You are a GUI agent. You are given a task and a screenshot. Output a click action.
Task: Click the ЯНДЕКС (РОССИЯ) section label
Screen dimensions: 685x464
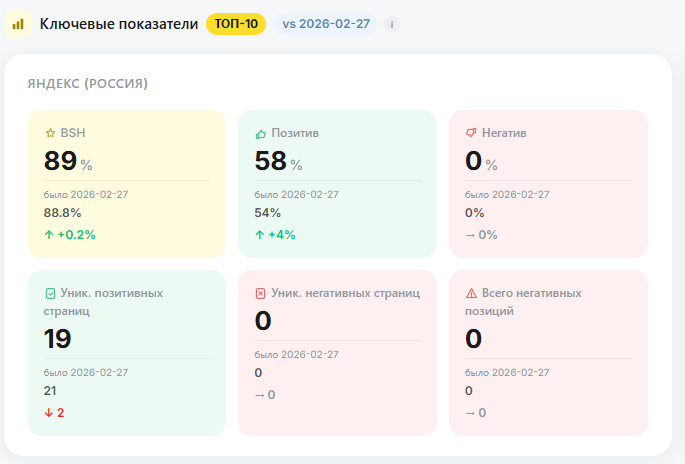click(88, 83)
